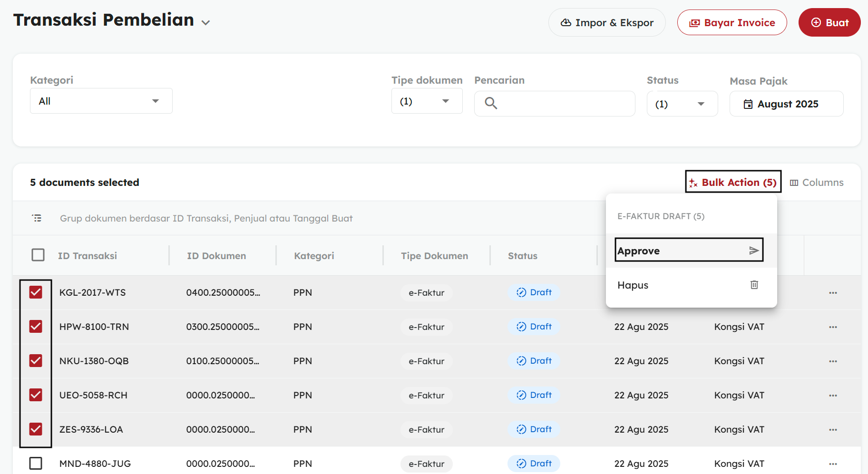Click the Kategori column header
868x474 pixels.
314,256
